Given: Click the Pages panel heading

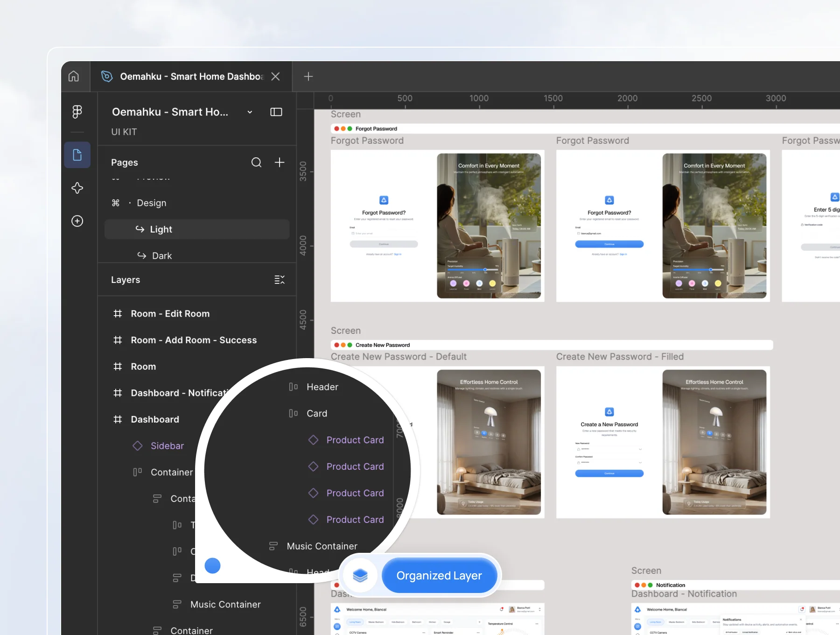Looking at the screenshot, I should (x=125, y=162).
